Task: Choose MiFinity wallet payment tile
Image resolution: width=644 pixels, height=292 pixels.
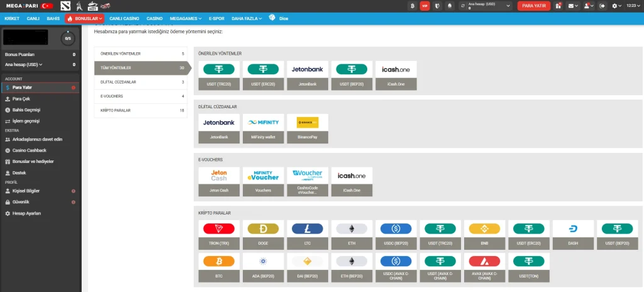Action: pos(263,129)
